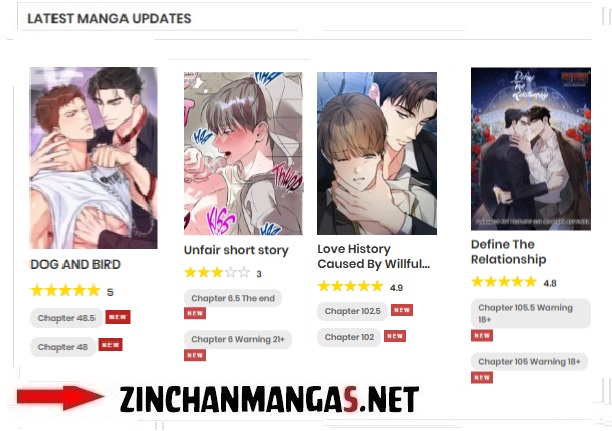Open the Unfair short story cover image
The image size is (612, 431).
(x=243, y=153)
